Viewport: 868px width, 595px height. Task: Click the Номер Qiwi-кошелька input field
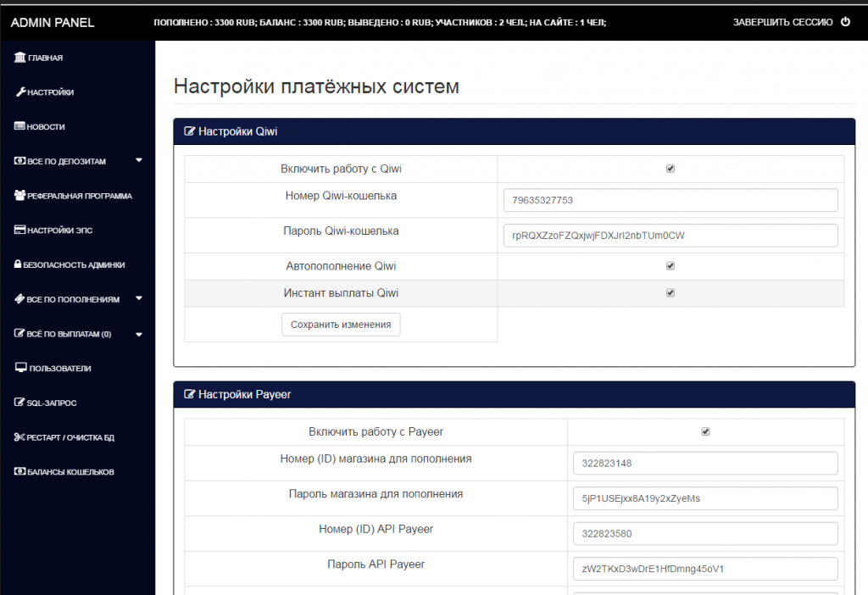pyautogui.click(x=670, y=200)
